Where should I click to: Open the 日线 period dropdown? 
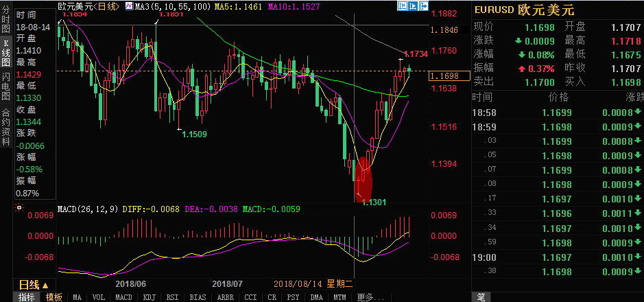point(33,285)
